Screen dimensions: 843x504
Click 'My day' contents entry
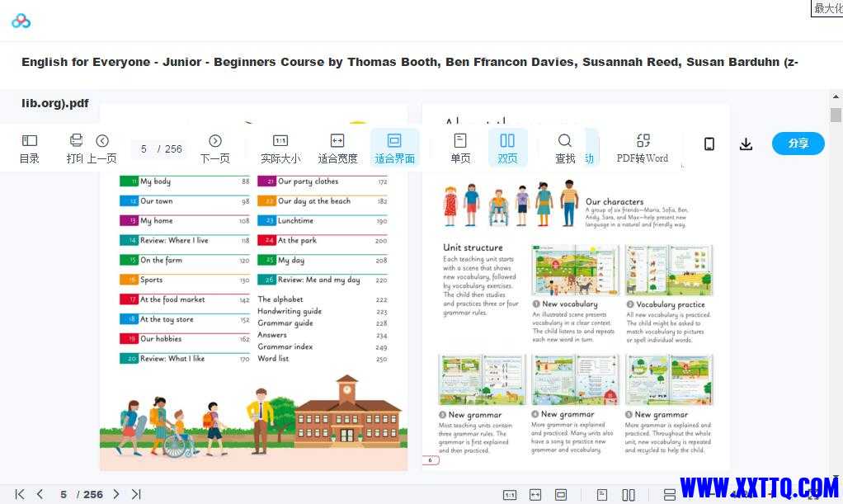click(323, 261)
